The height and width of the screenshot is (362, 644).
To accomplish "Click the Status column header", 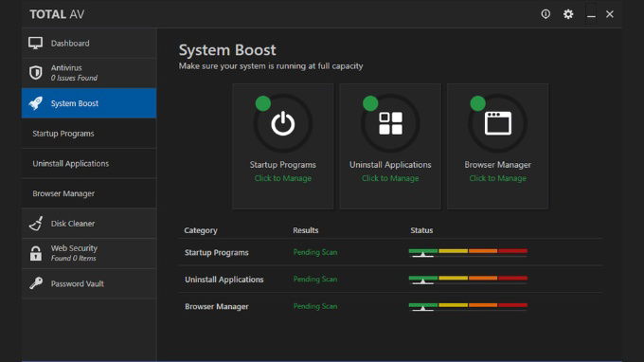I will pos(421,230).
